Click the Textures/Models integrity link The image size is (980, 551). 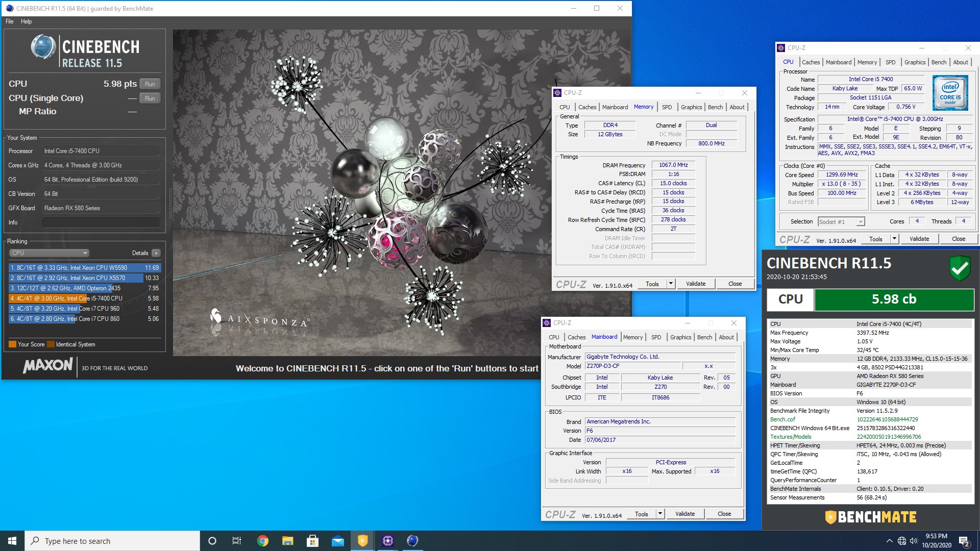pos(791,437)
